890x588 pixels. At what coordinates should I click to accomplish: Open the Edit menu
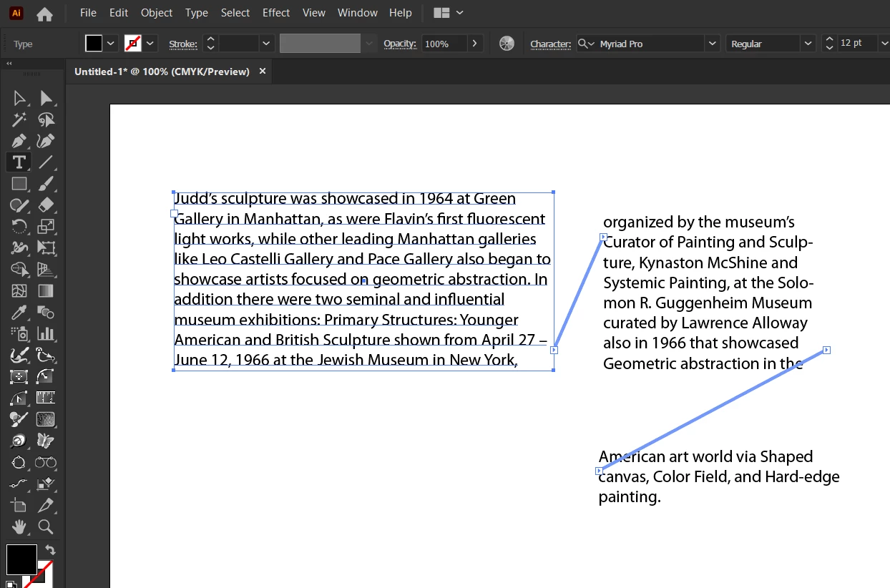point(119,13)
